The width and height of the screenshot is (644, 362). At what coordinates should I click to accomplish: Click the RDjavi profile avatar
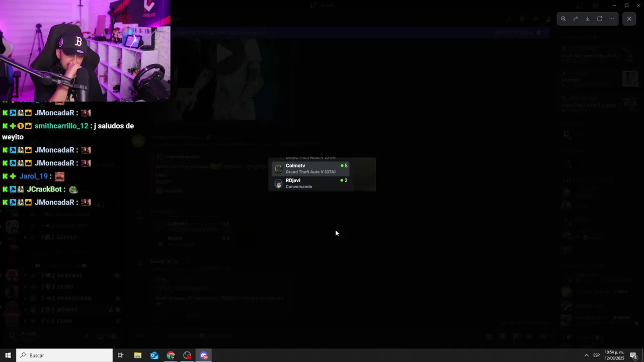click(x=278, y=184)
